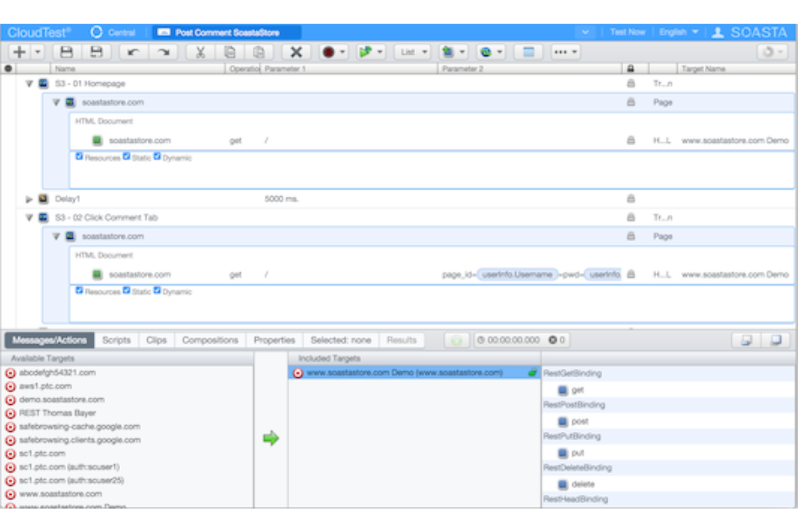
Task: Collapse soastastore.com page under S3 - 02
Action: tap(56, 237)
